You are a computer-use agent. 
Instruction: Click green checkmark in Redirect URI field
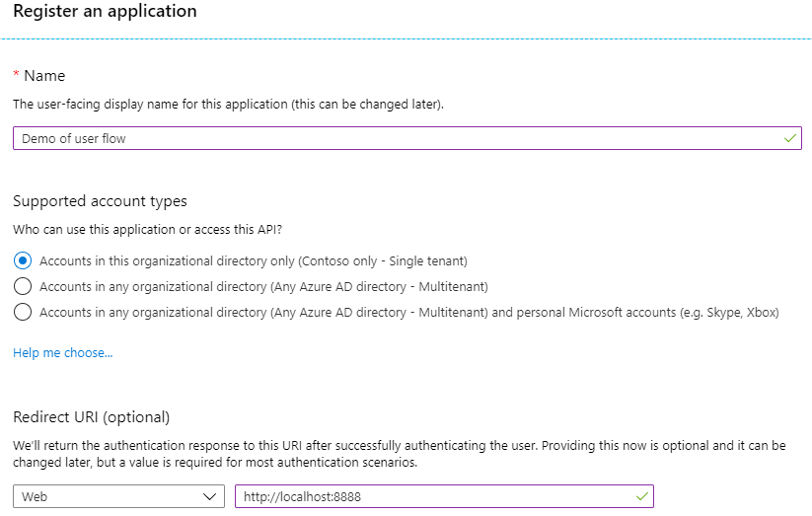(642, 496)
